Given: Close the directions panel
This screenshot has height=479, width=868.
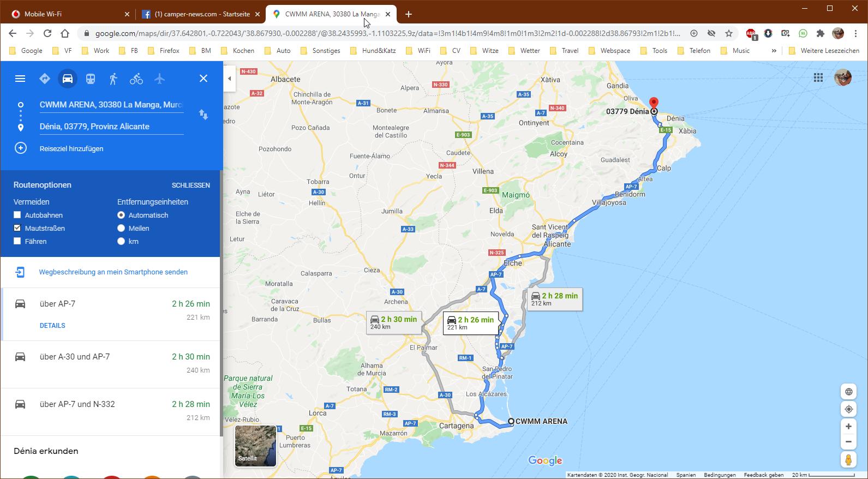Looking at the screenshot, I should point(203,79).
